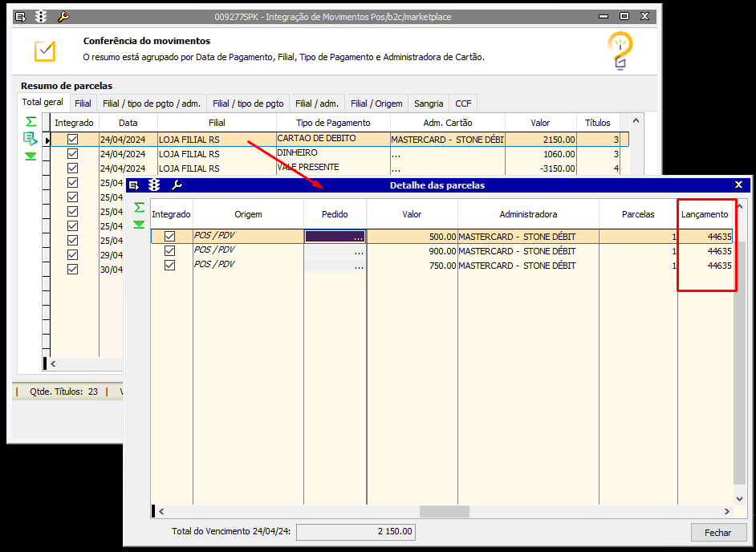Click the Títulos column header
This screenshot has height=552, width=756.
pyautogui.click(x=598, y=123)
